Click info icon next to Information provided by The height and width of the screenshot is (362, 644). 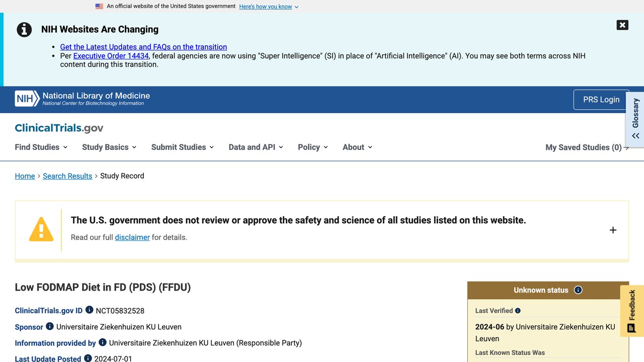[103, 342]
